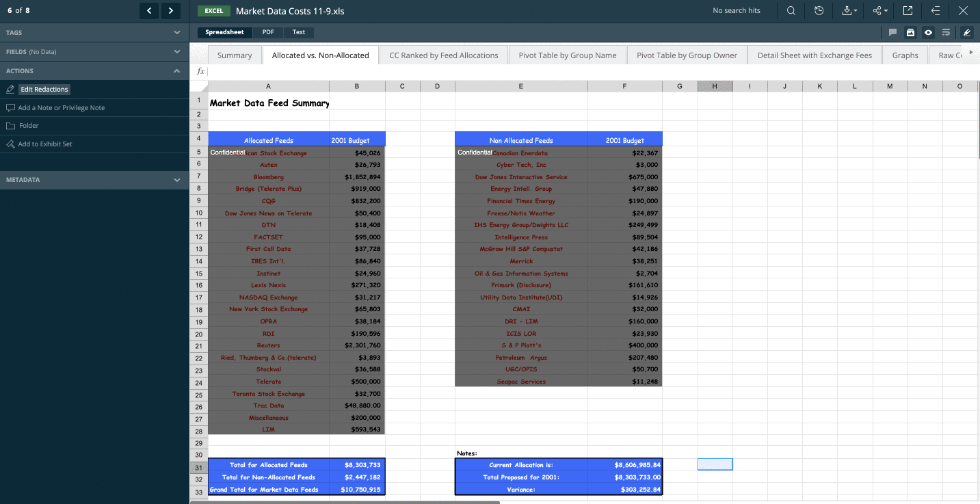Expand the Tags section
Screen dimensions: 980x504
(x=94, y=32)
